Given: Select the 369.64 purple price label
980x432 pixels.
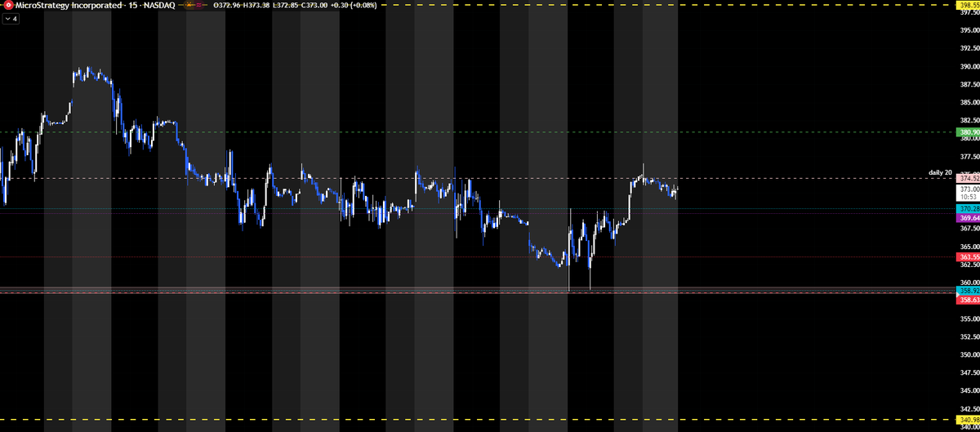Looking at the screenshot, I should pyautogui.click(x=968, y=218).
